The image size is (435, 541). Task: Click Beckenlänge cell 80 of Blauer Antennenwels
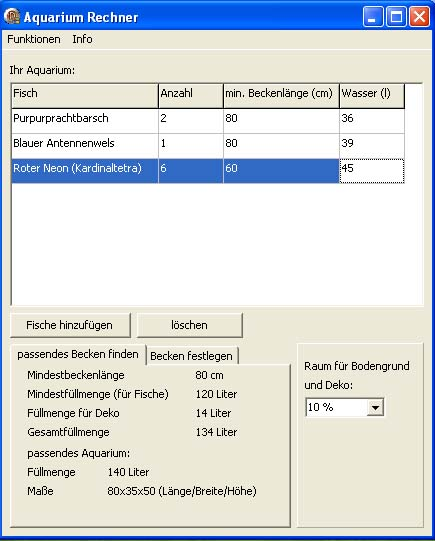[x=281, y=146]
